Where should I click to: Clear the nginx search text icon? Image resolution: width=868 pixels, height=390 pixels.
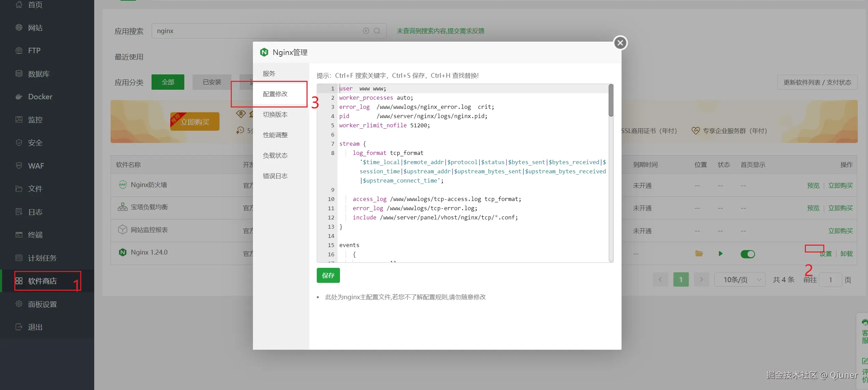(x=366, y=31)
